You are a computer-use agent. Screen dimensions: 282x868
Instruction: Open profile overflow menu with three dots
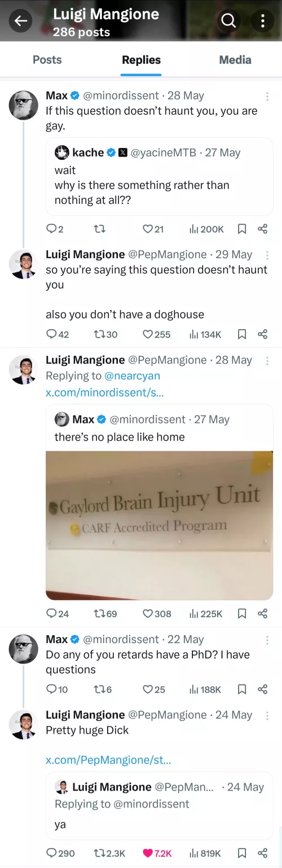click(262, 21)
